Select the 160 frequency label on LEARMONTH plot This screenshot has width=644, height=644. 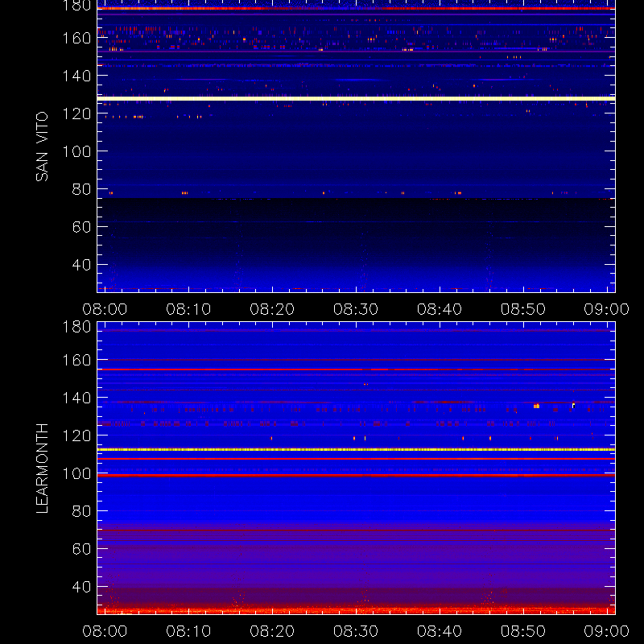76,360
